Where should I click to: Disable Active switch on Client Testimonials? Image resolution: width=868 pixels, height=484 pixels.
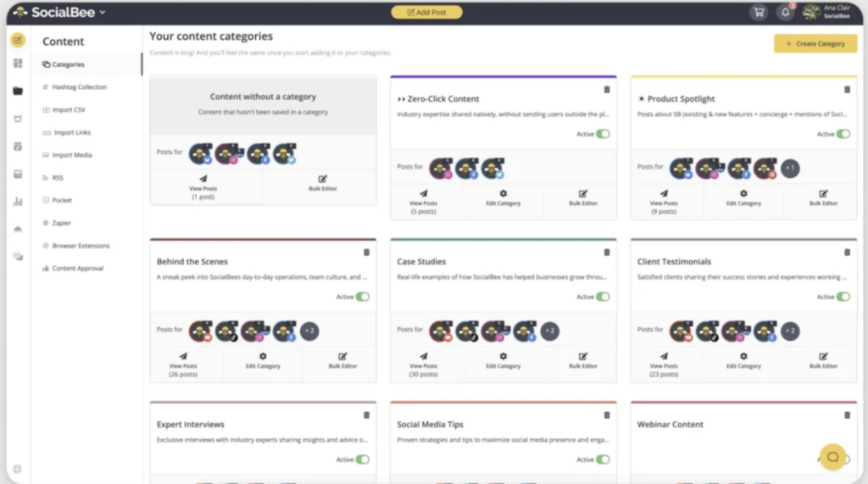click(x=843, y=297)
